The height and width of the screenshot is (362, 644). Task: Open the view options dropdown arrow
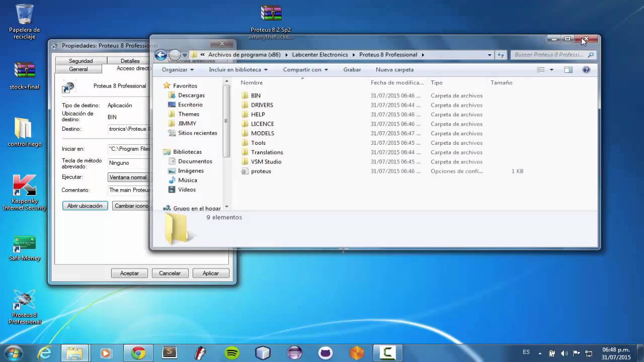(551, 70)
